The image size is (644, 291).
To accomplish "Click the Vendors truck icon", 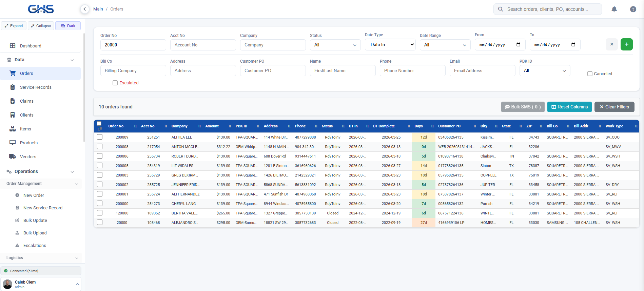I will [x=13, y=157].
